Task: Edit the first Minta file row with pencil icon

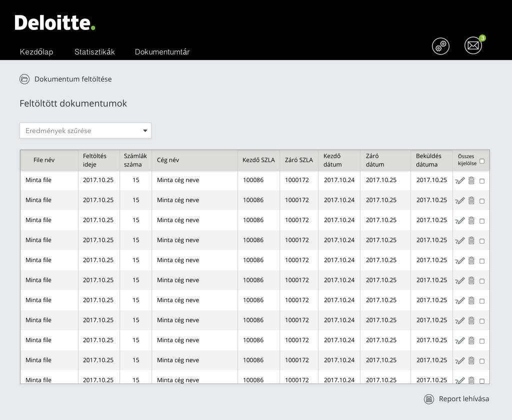Action: coord(460,180)
